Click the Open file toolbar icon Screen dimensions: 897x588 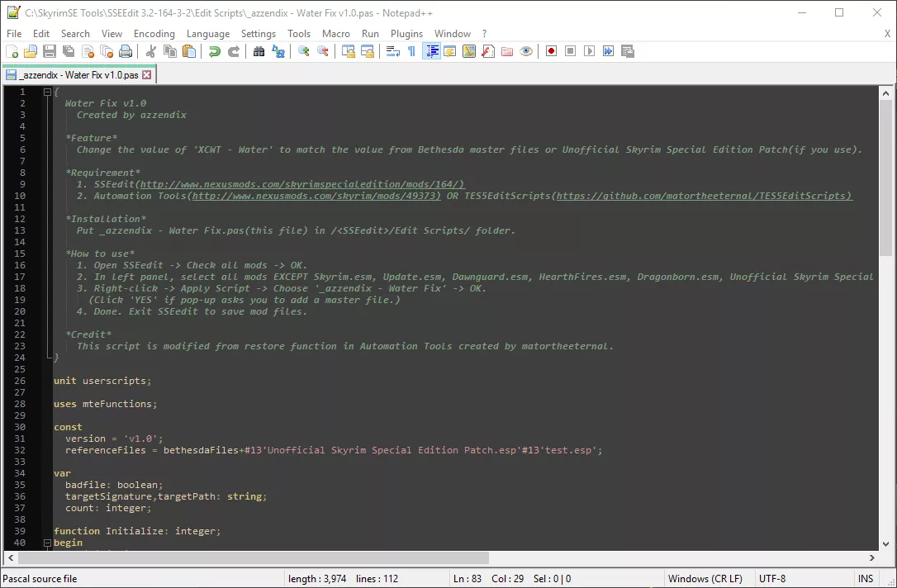[x=31, y=51]
